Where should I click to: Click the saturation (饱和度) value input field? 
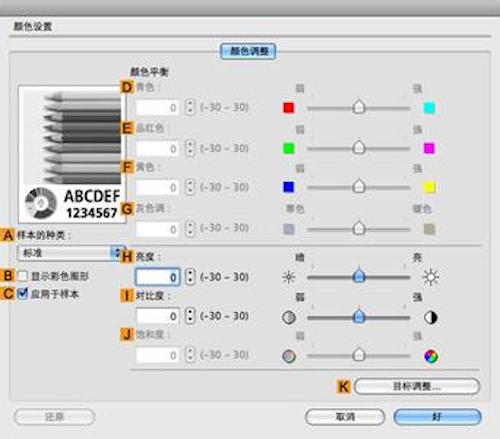point(158,355)
